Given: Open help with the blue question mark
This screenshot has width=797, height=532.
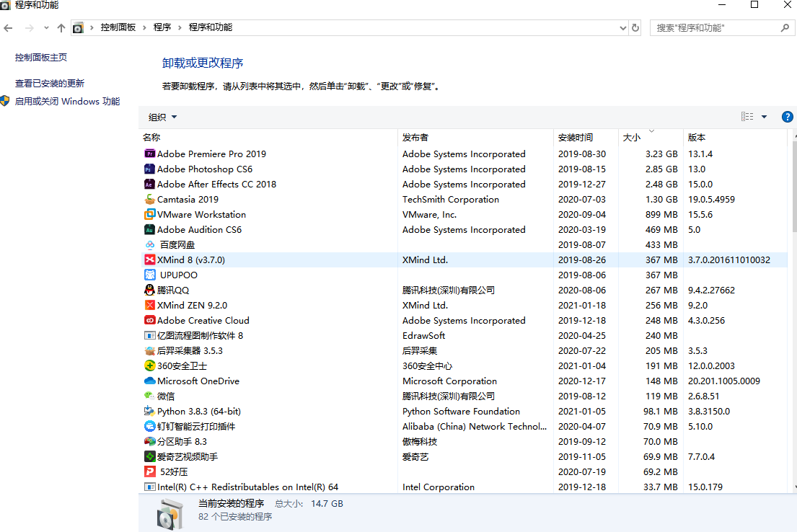Looking at the screenshot, I should point(787,117).
